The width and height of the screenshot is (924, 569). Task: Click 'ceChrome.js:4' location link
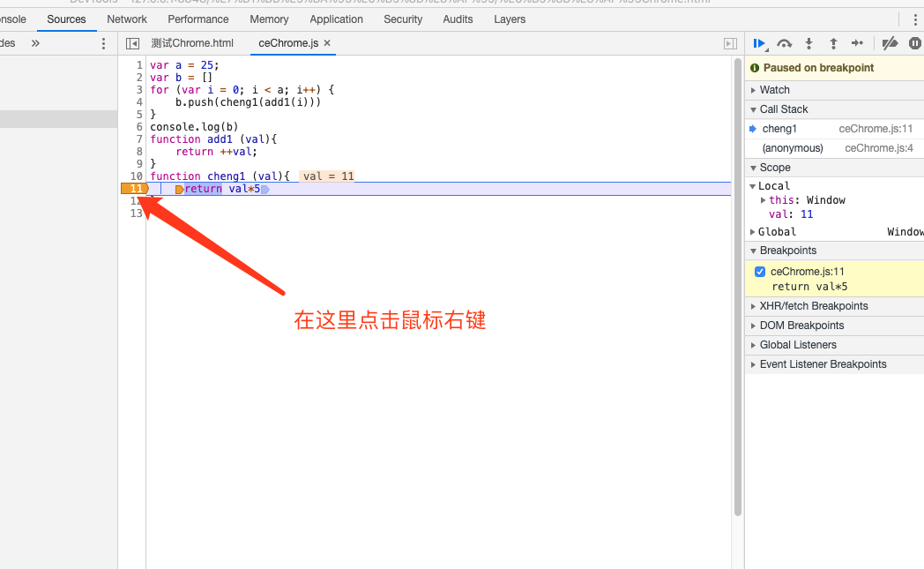click(x=879, y=148)
